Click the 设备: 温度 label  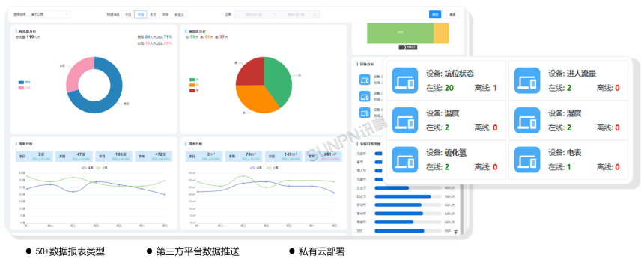[x=443, y=113]
